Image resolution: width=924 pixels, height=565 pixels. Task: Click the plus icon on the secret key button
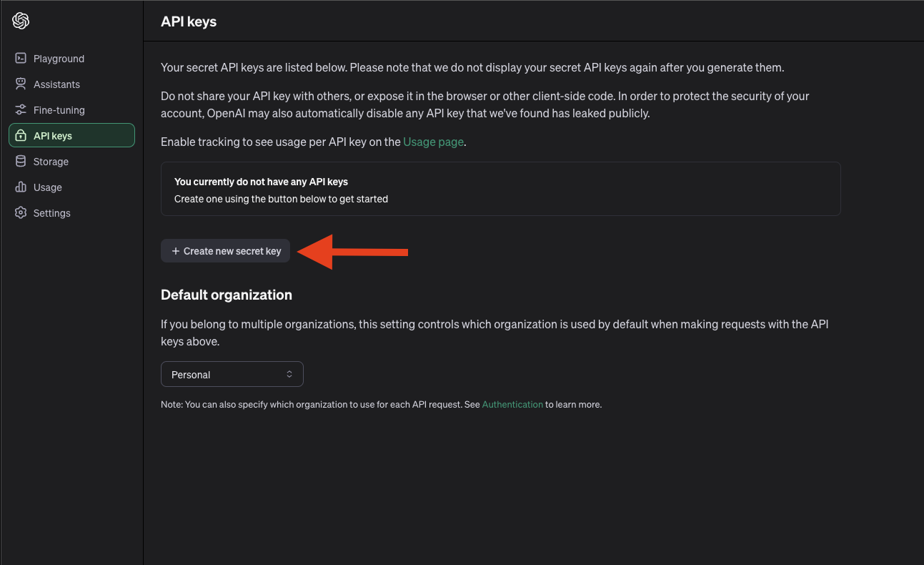pos(176,251)
